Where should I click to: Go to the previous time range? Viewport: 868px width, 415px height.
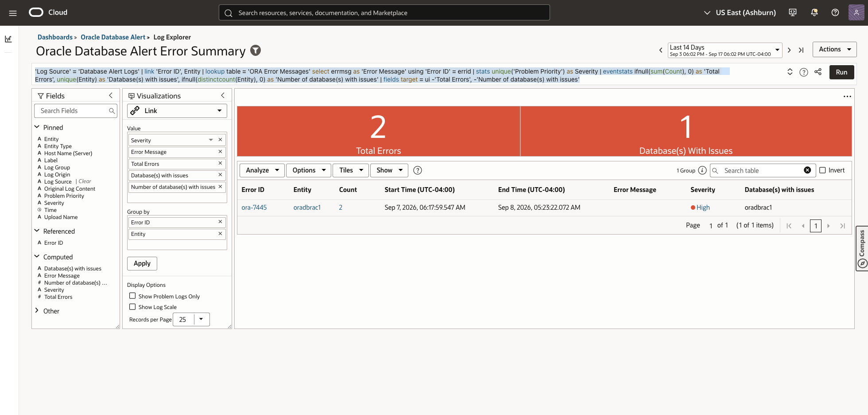pyautogui.click(x=661, y=50)
